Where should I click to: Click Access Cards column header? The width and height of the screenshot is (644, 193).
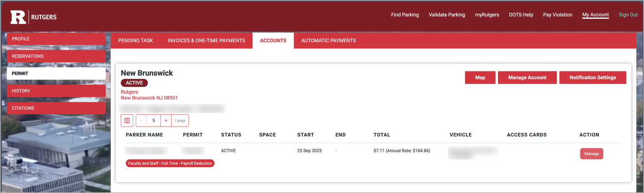pos(527,135)
